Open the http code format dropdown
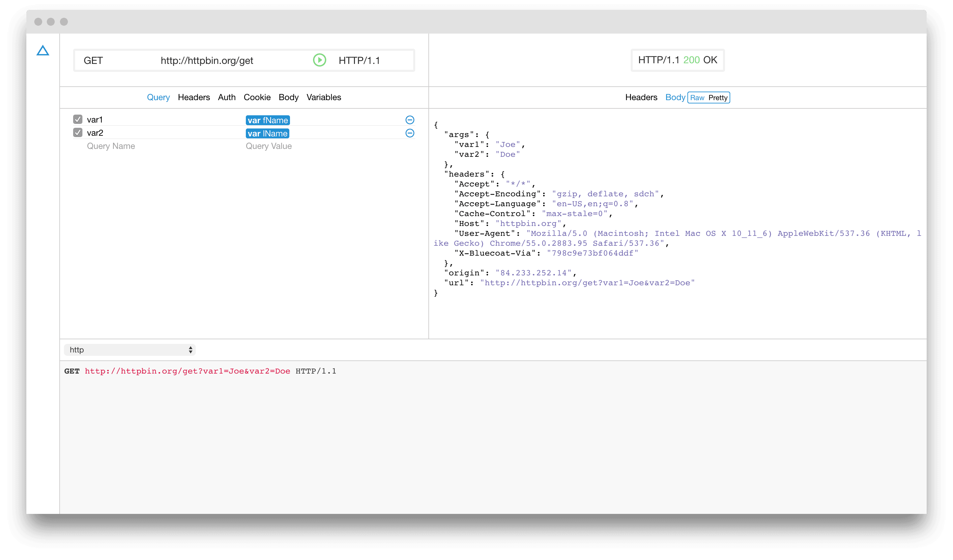Viewport: 953px width, 560px height. tap(130, 350)
